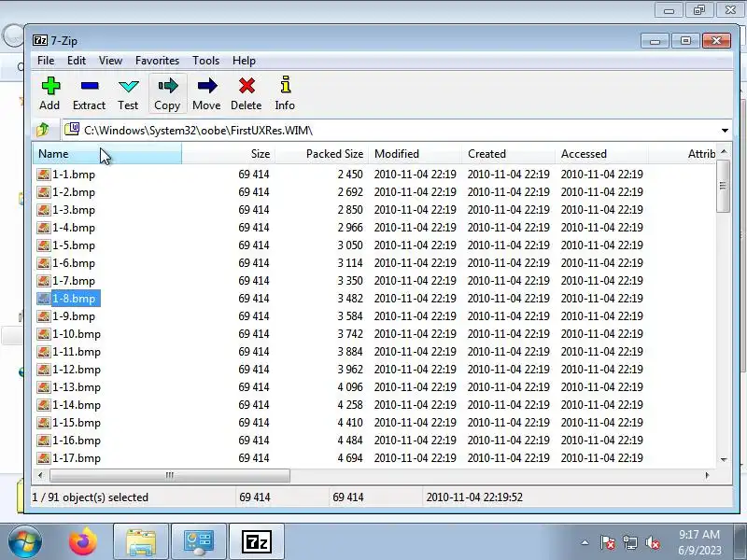Click the red Delete toolbar button
Viewport: 747px width, 560px height.
(x=247, y=94)
